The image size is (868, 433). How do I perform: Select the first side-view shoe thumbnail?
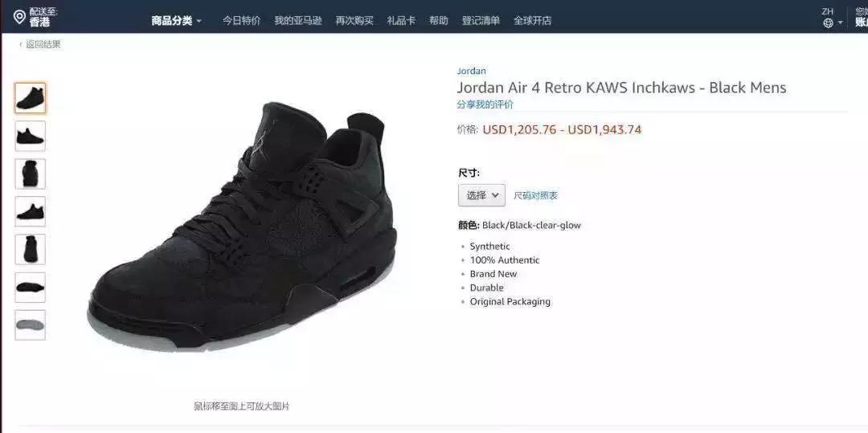(x=30, y=98)
